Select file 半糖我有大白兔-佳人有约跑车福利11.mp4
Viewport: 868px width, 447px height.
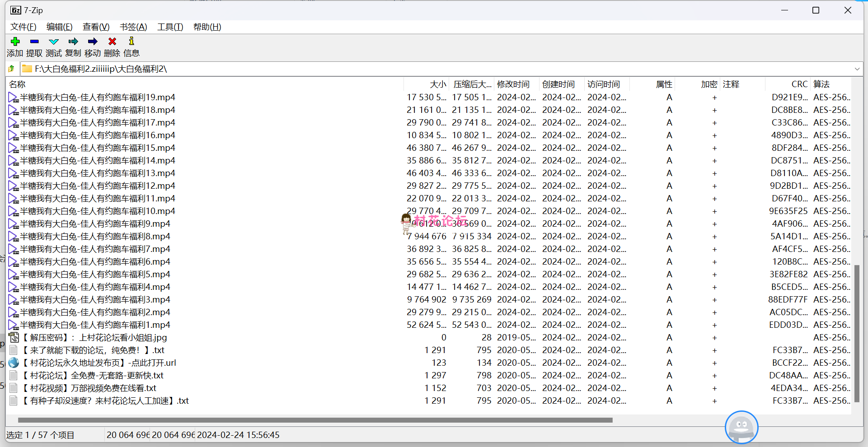click(x=97, y=198)
